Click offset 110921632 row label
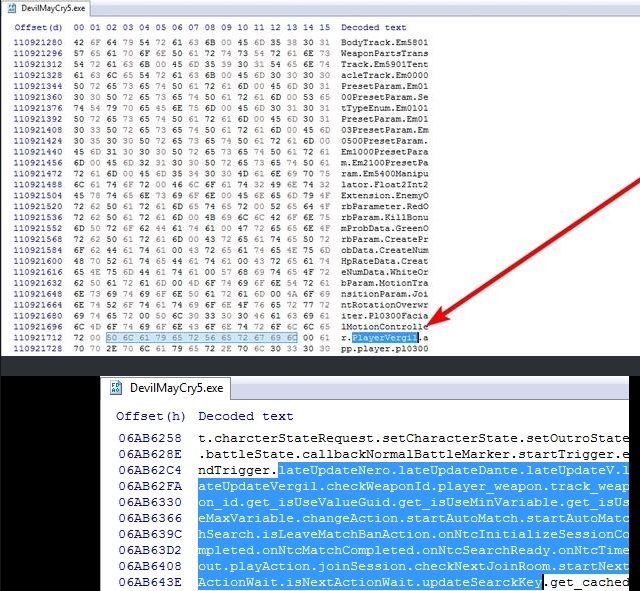 (38, 283)
